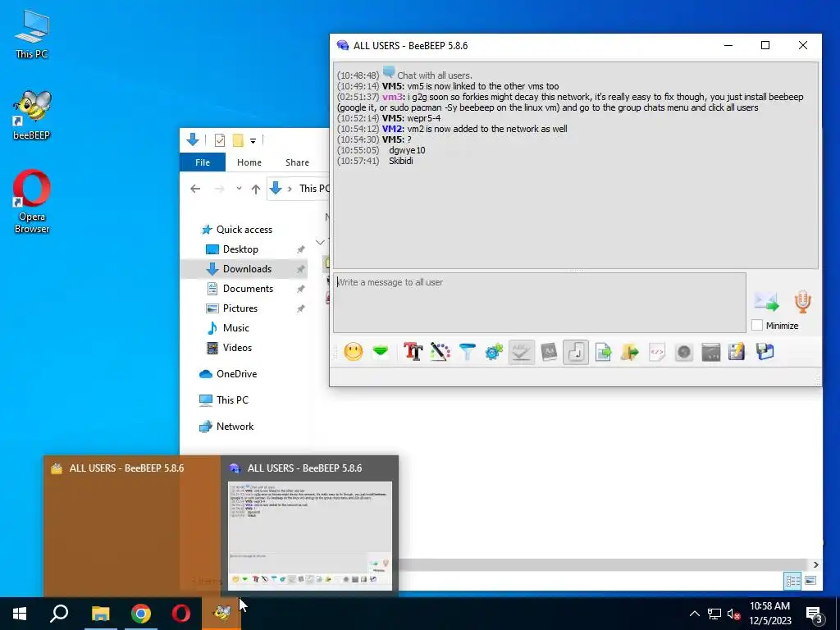Click File Explorer on the taskbar
The height and width of the screenshot is (630, 840).
point(100,614)
